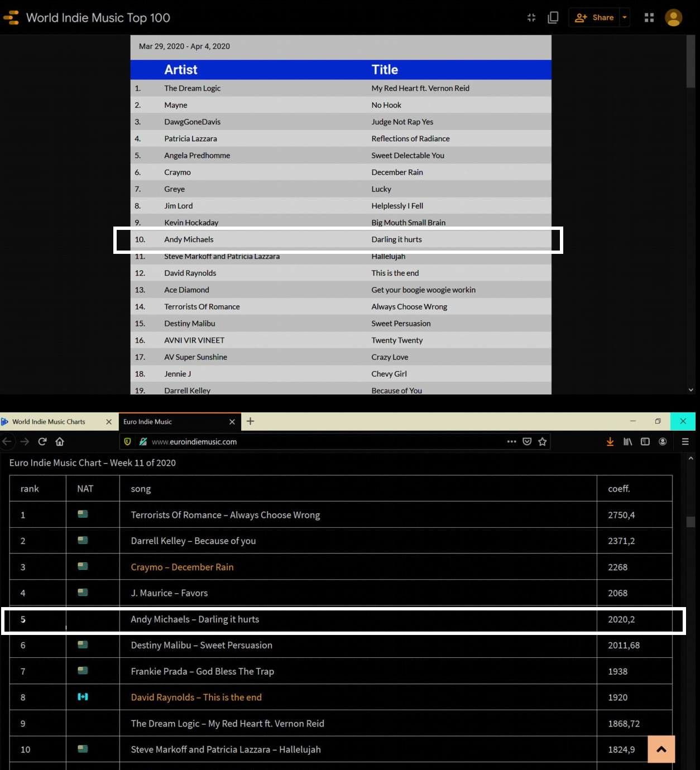Toggle the Firefox sidebar view
This screenshot has width=700, height=770.
click(x=645, y=441)
